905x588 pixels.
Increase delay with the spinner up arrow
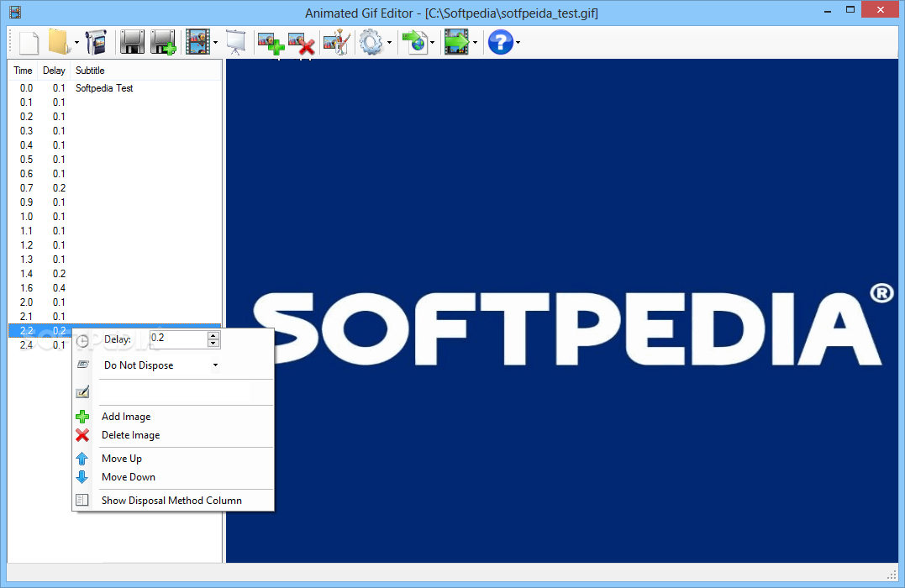[213, 335]
